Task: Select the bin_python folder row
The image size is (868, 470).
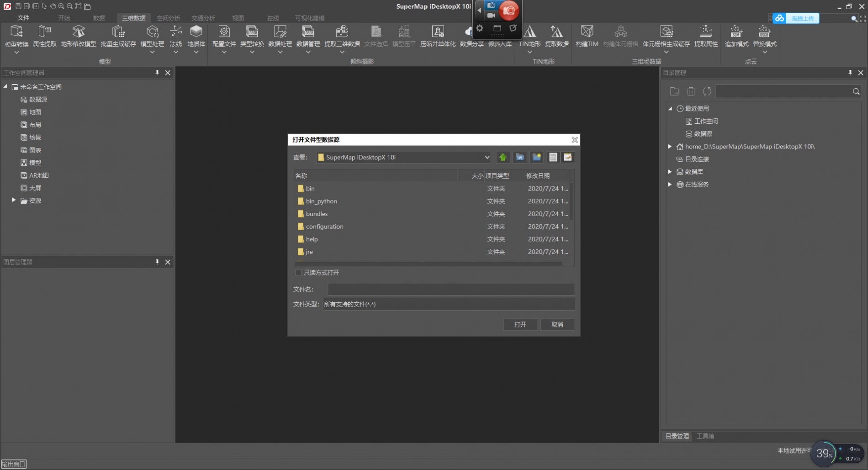Action: click(432, 201)
